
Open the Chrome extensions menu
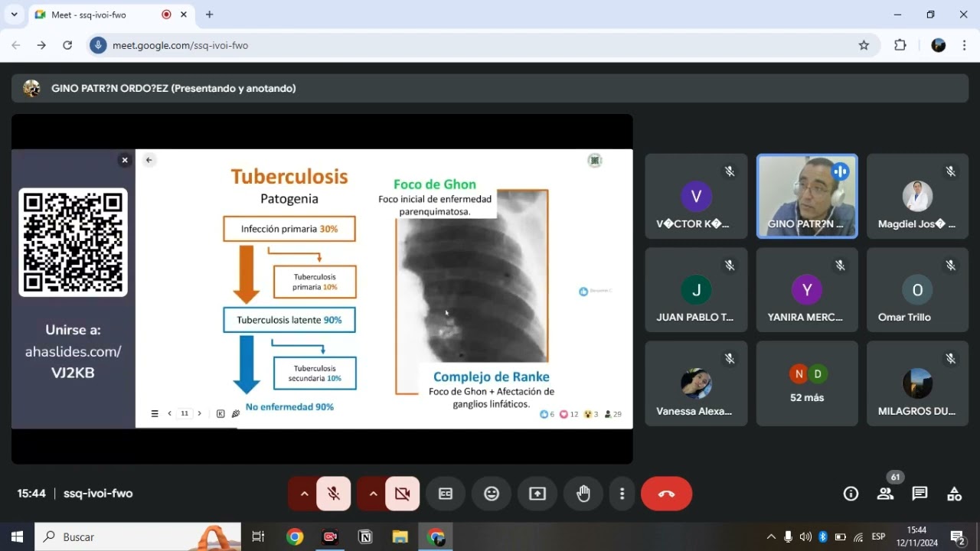pyautogui.click(x=900, y=45)
